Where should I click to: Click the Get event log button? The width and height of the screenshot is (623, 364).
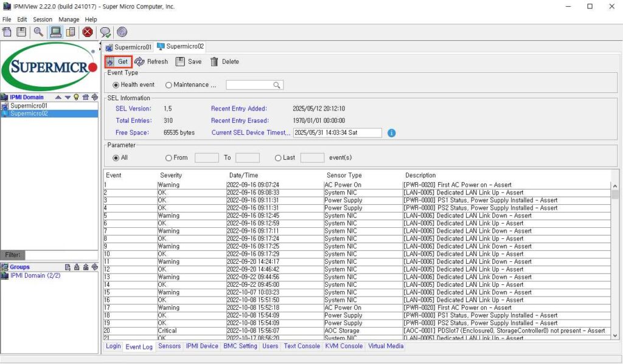118,61
